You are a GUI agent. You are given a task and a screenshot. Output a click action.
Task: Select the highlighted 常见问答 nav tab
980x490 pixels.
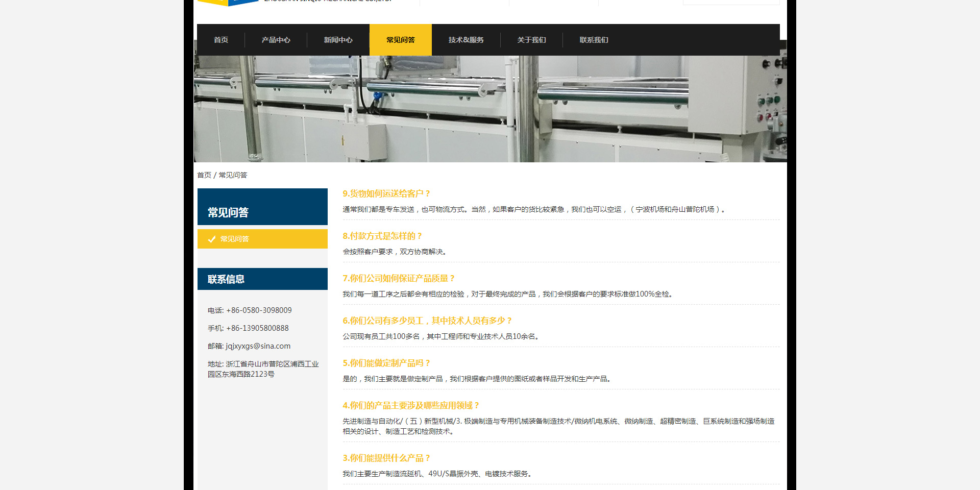point(401,40)
